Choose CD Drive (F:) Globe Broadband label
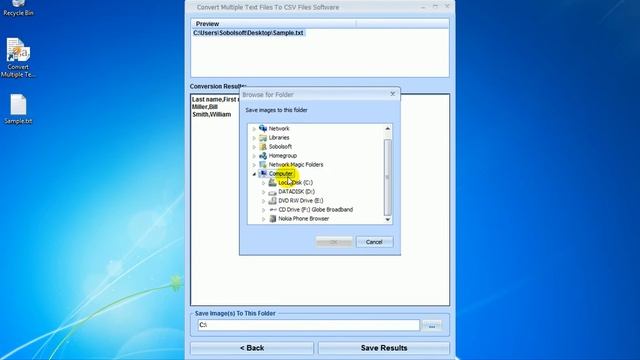Viewport: 640px width, 360px height. (x=316, y=209)
